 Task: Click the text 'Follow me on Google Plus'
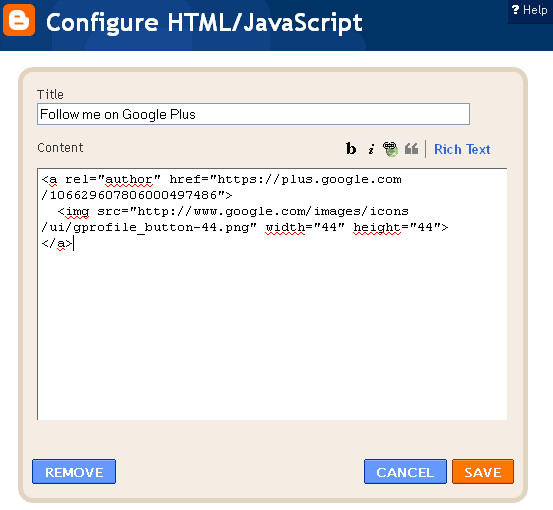[118, 114]
